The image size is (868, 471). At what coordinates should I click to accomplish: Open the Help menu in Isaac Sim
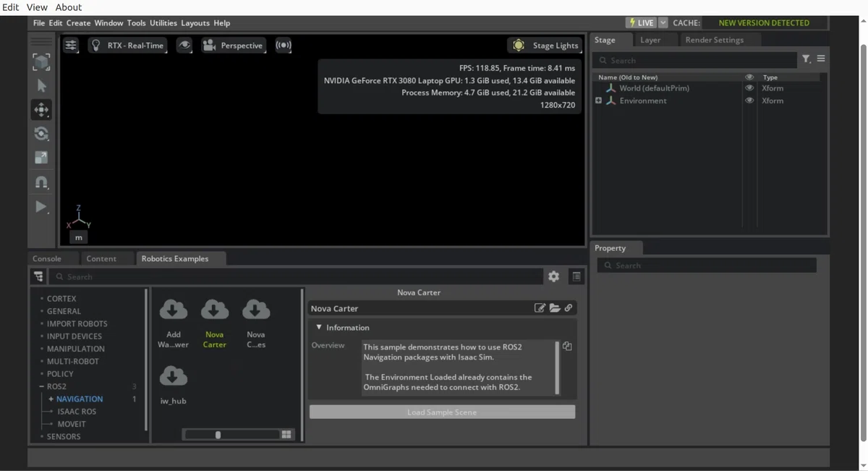[221, 23]
